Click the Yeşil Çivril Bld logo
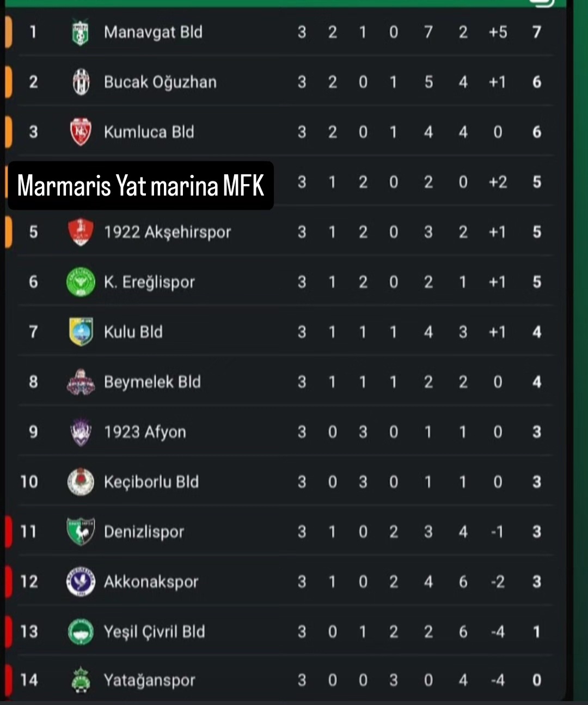The height and width of the screenshot is (705, 588). pyautogui.click(x=81, y=631)
